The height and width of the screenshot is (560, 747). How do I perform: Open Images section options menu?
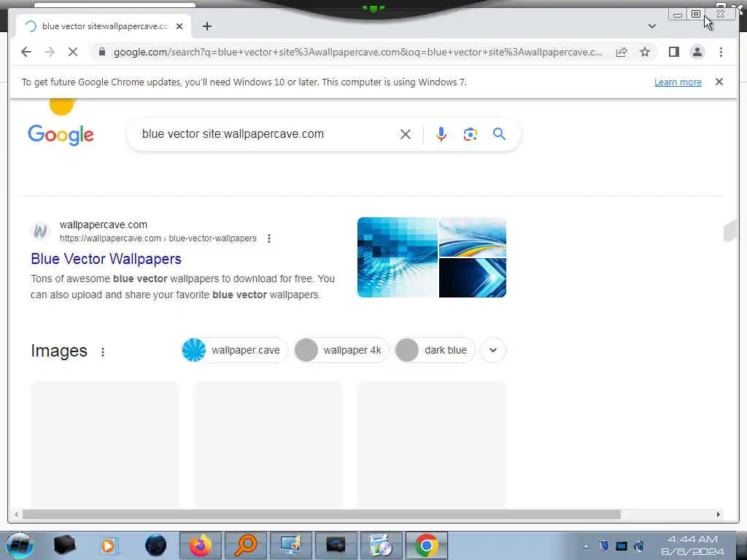click(x=103, y=352)
